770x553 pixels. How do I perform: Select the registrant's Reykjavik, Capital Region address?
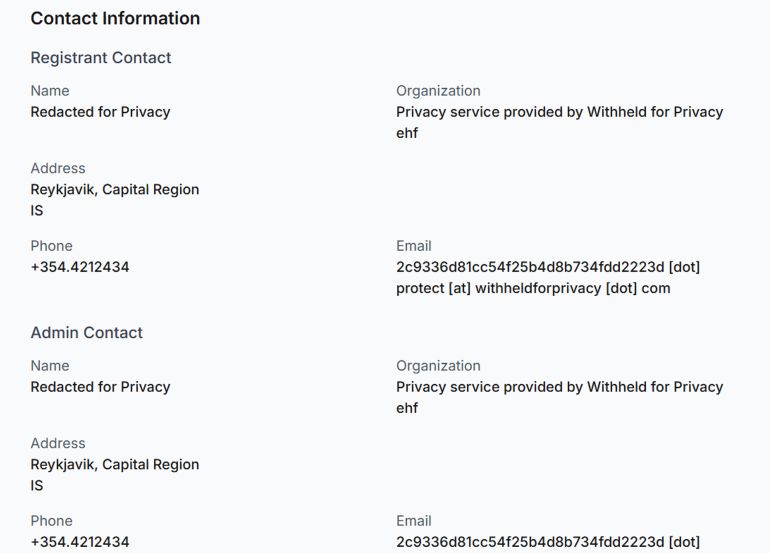pos(115,190)
